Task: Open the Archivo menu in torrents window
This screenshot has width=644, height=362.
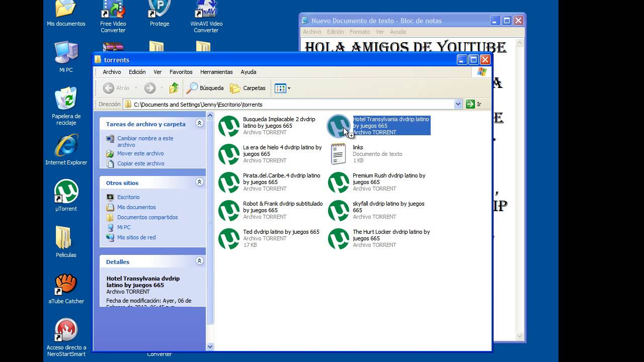Action: (112, 72)
